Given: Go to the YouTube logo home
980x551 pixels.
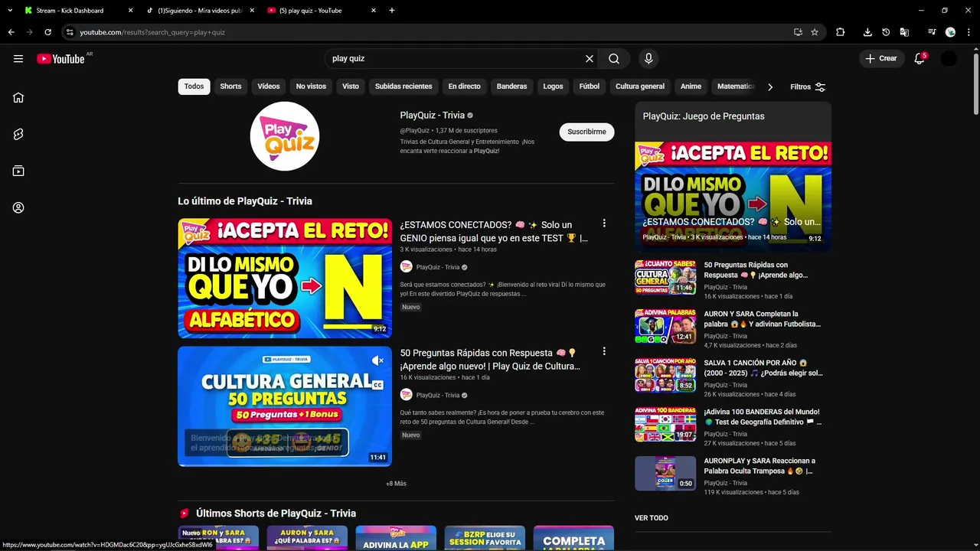Looking at the screenshot, I should (x=60, y=59).
